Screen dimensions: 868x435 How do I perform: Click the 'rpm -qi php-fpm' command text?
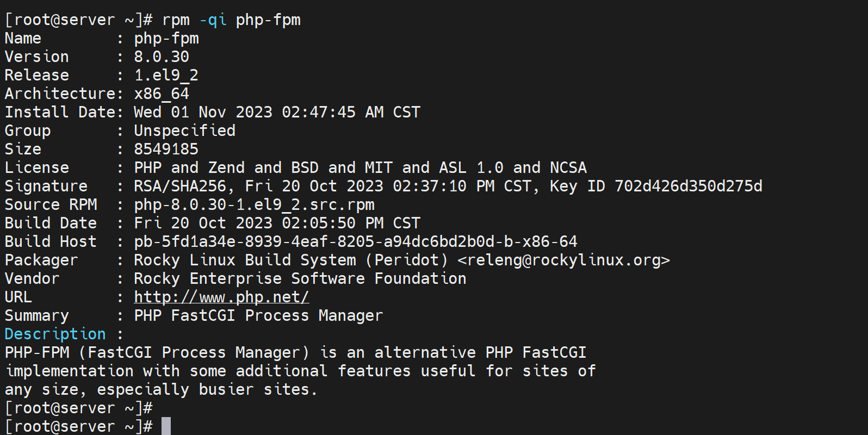231,20
